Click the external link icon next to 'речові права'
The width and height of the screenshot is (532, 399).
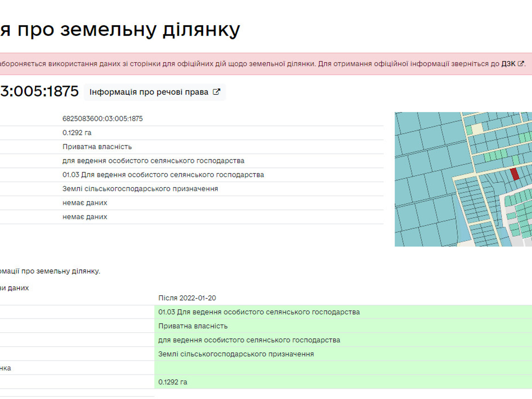click(x=216, y=92)
